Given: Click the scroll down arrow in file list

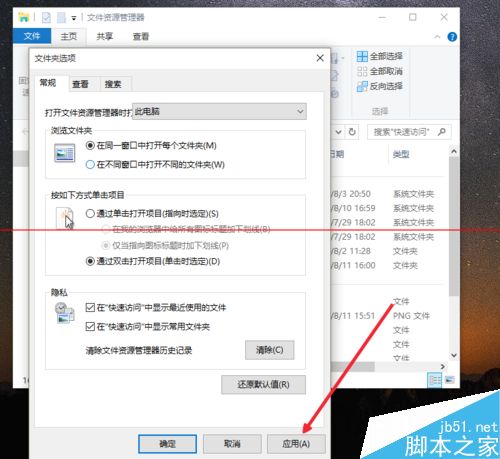Looking at the screenshot, I should click(x=454, y=355).
